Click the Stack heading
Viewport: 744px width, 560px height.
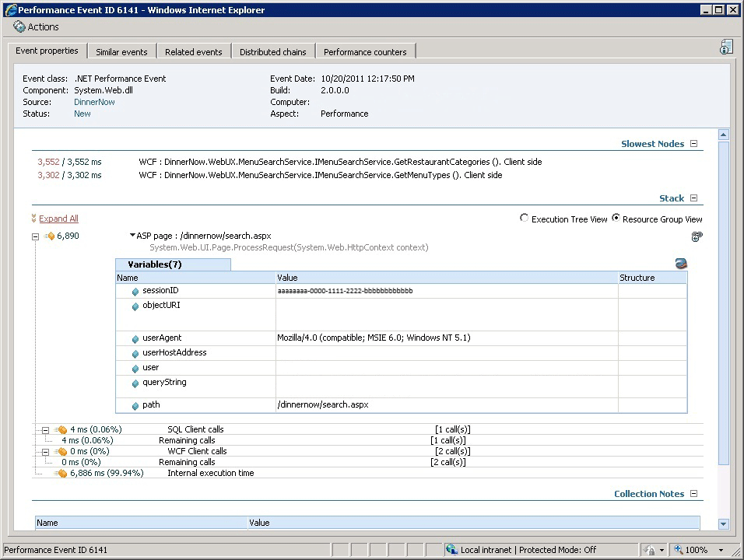[x=672, y=198]
